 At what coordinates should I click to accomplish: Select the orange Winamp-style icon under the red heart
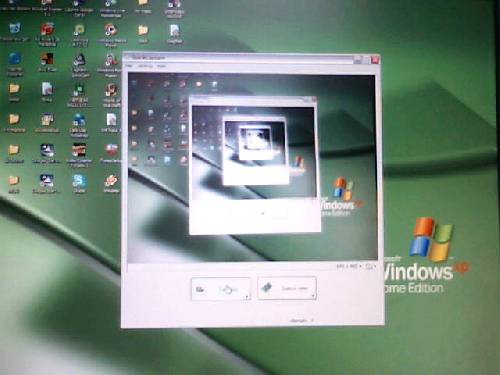111,182
